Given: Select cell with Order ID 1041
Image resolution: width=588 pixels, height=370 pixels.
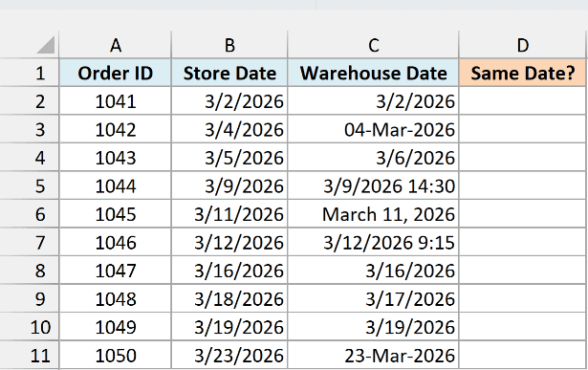Looking at the screenshot, I should click(115, 101).
